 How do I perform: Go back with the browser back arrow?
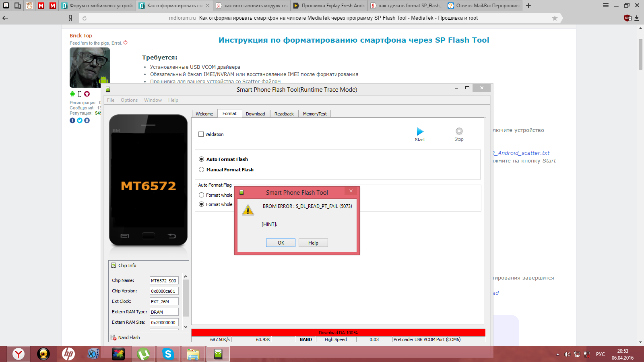tap(5, 18)
